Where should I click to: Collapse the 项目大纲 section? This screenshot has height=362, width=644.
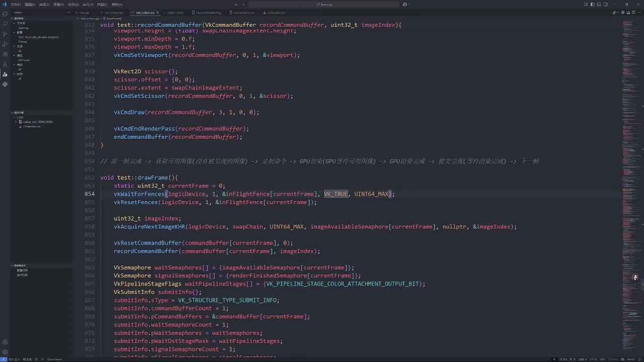(13, 113)
